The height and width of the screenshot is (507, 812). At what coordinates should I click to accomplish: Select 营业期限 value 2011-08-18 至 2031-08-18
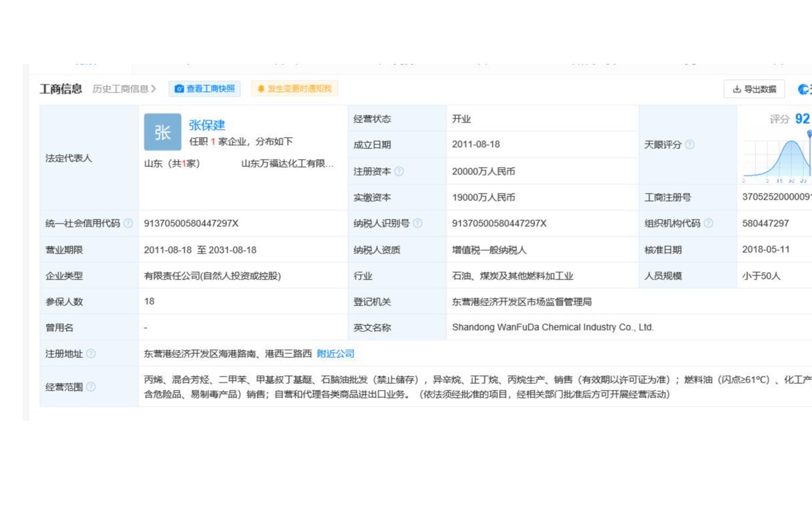(200, 250)
